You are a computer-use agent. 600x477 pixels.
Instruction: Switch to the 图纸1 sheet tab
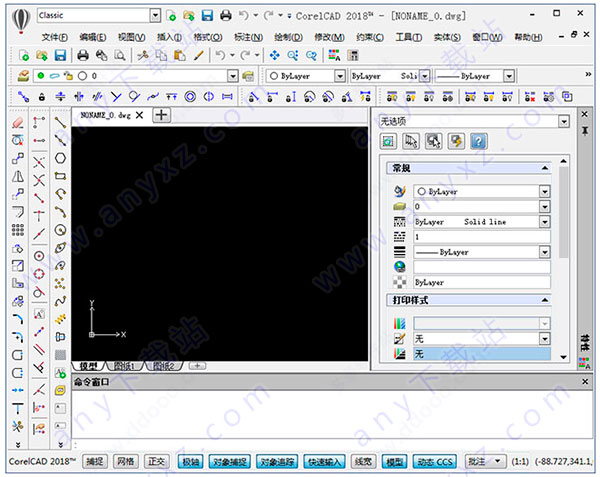tap(125, 366)
